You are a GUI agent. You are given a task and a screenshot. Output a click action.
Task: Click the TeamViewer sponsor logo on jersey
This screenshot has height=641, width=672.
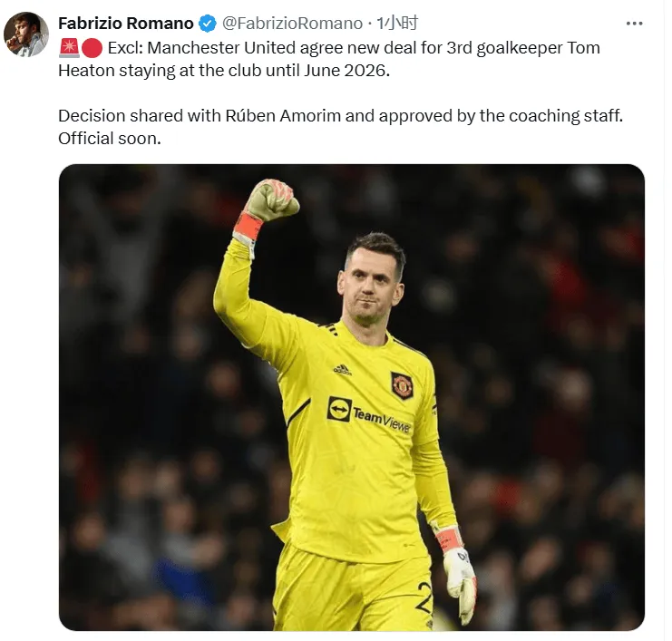[368, 414]
